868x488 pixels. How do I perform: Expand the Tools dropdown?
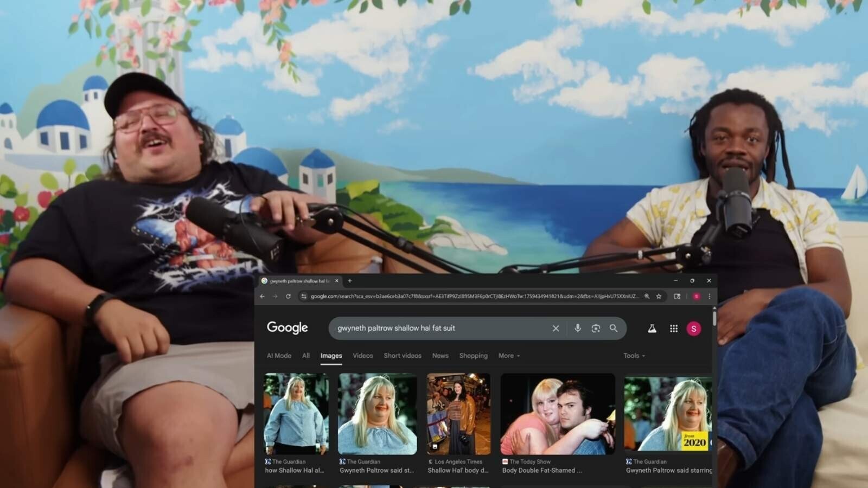[634, 356]
